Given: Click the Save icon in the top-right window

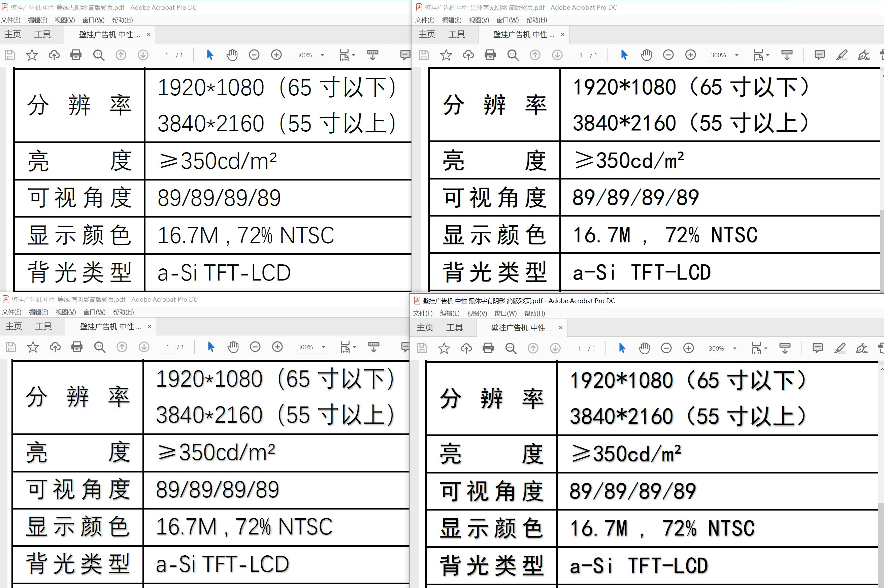Looking at the screenshot, I should pos(424,55).
